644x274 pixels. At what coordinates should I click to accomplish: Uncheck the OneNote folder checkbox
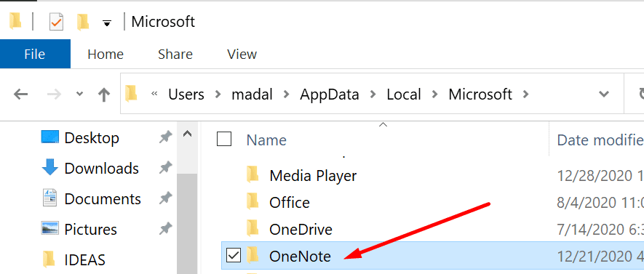pyautogui.click(x=234, y=256)
